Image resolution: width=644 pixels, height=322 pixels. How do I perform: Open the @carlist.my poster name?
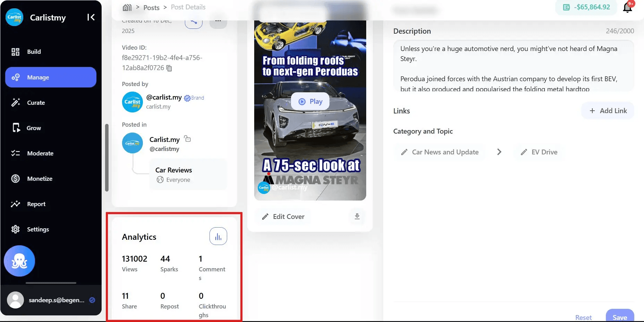coord(164,98)
